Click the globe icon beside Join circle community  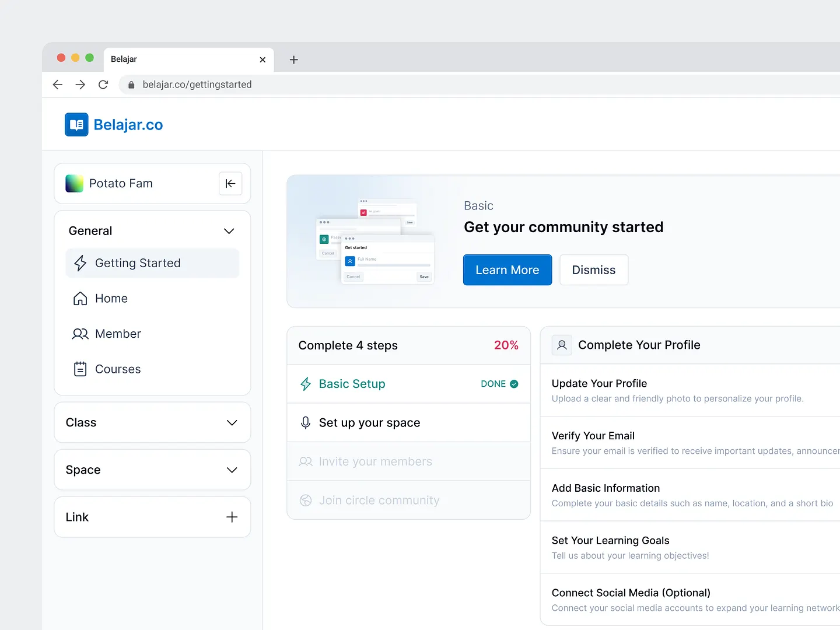[x=306, y=501]
